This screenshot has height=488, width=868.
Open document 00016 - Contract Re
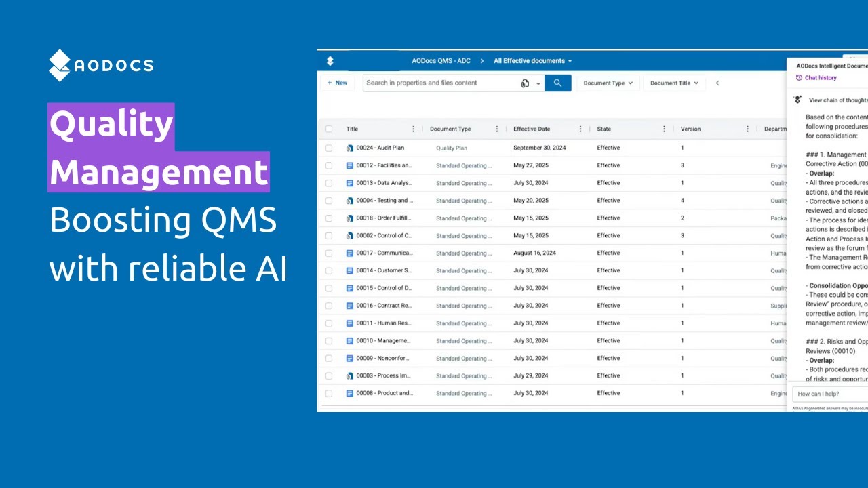tap(384, 306)
